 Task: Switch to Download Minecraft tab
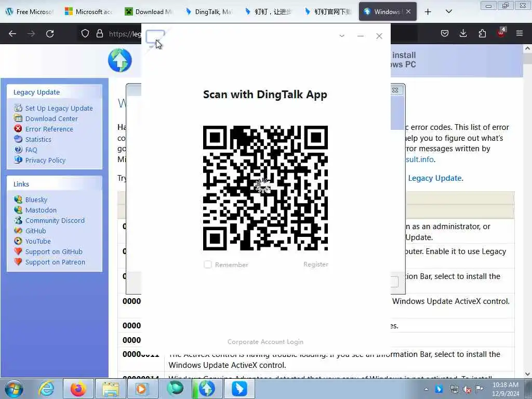pos(149,11)
